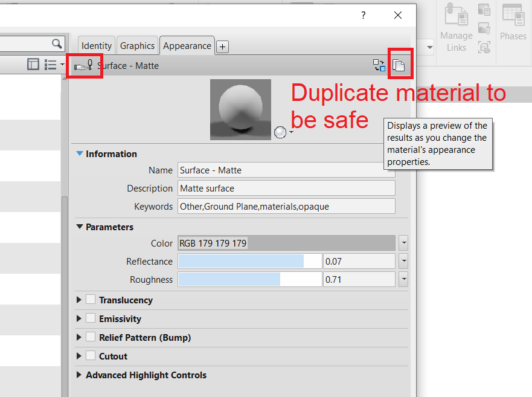This screenshot has height=397, width=532.
Task: Open the material preview scene options
Action: click(x=283, y=132)
